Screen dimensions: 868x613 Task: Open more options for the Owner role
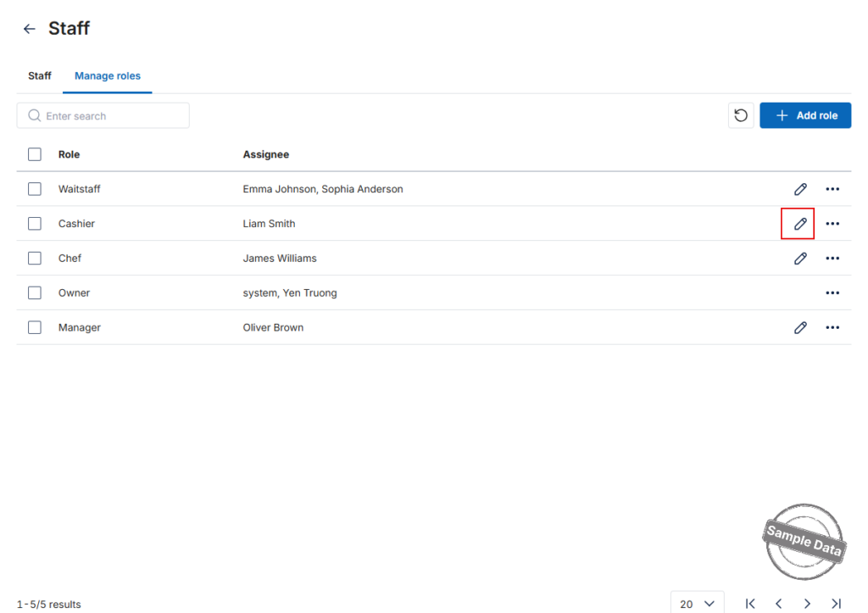coord(832,293)
